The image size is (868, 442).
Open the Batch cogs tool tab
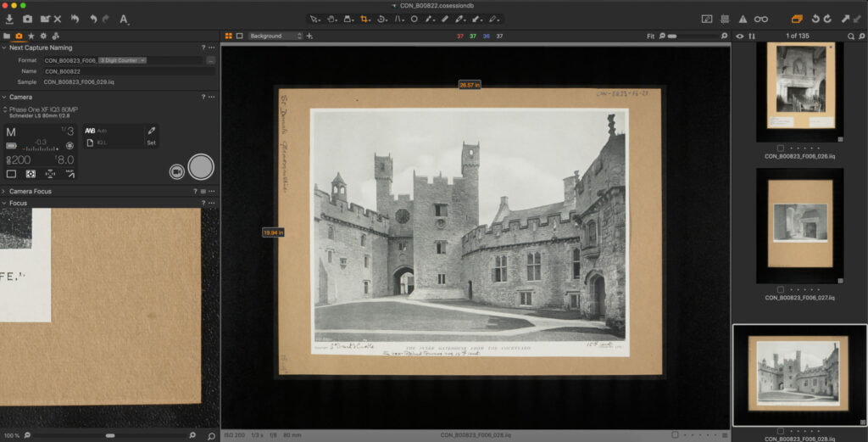pos(55,36)
